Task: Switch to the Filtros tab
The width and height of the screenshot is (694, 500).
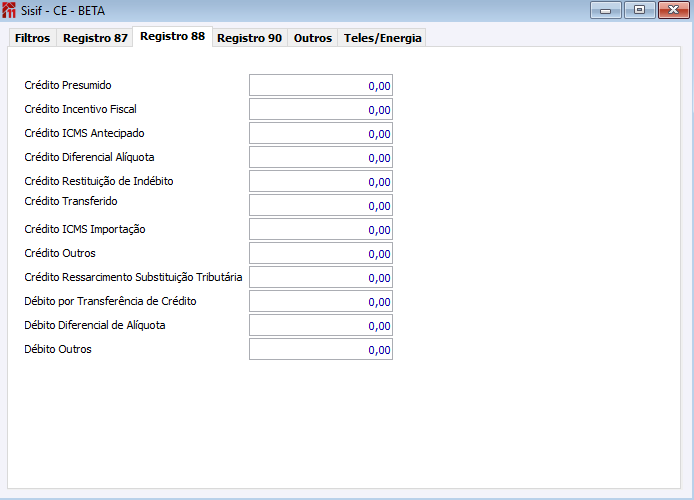Action: (33, 38)
